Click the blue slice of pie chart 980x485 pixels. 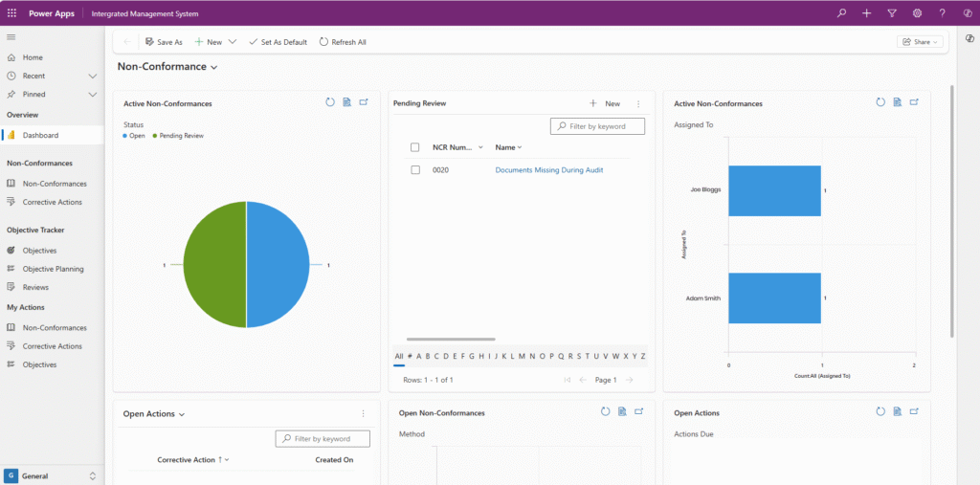point(278,265)
